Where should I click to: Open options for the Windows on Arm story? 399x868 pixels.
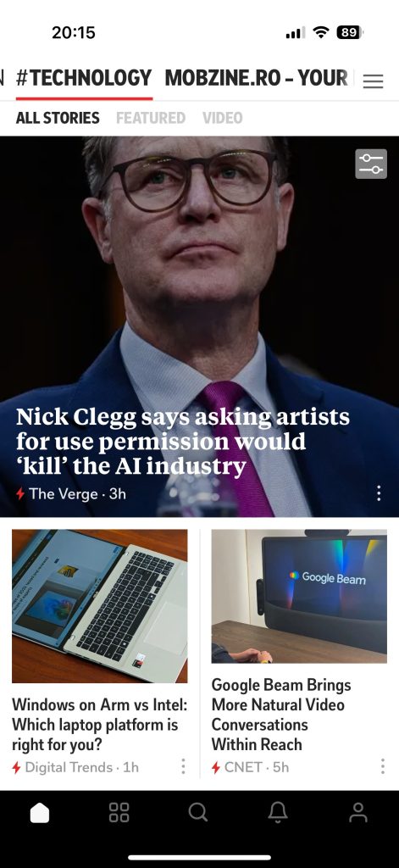(183, 766)
